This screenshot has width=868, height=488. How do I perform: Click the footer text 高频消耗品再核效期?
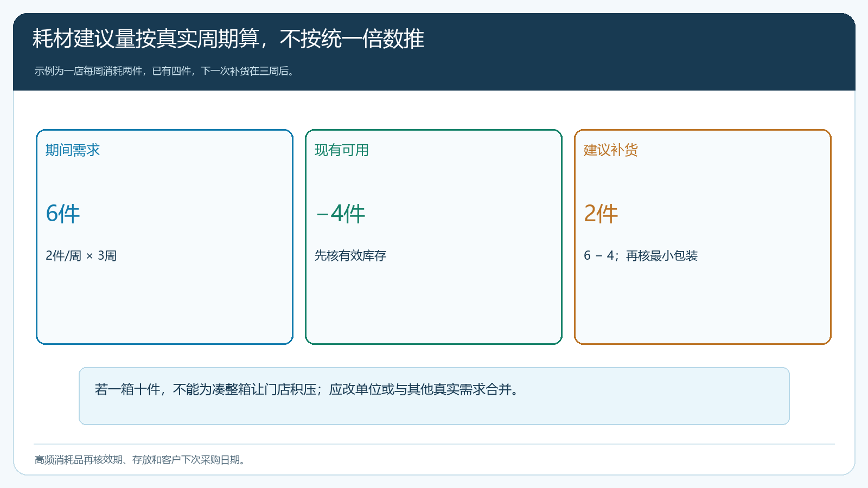(79, 460)
